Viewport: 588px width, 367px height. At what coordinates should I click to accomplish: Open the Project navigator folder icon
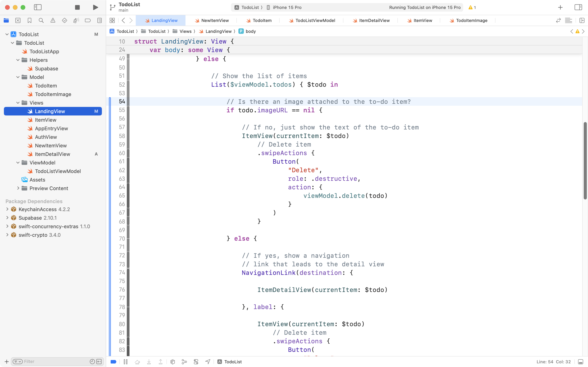pos(6,20)
